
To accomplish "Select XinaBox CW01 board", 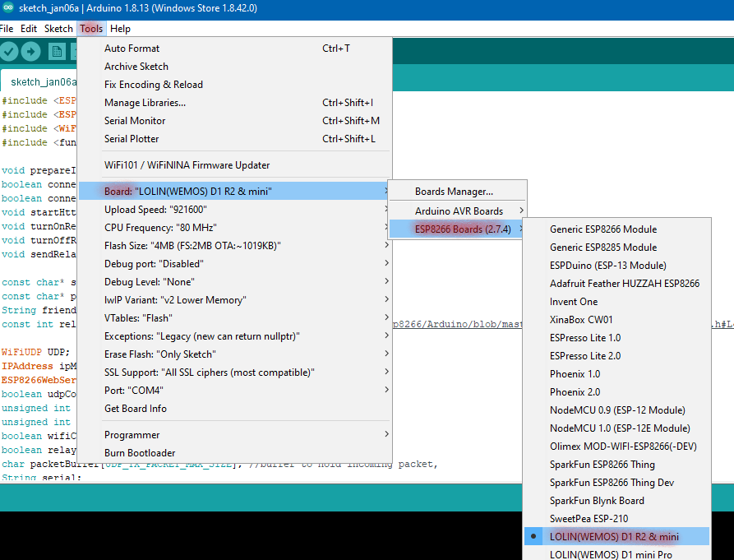I will tap(616, 320).
